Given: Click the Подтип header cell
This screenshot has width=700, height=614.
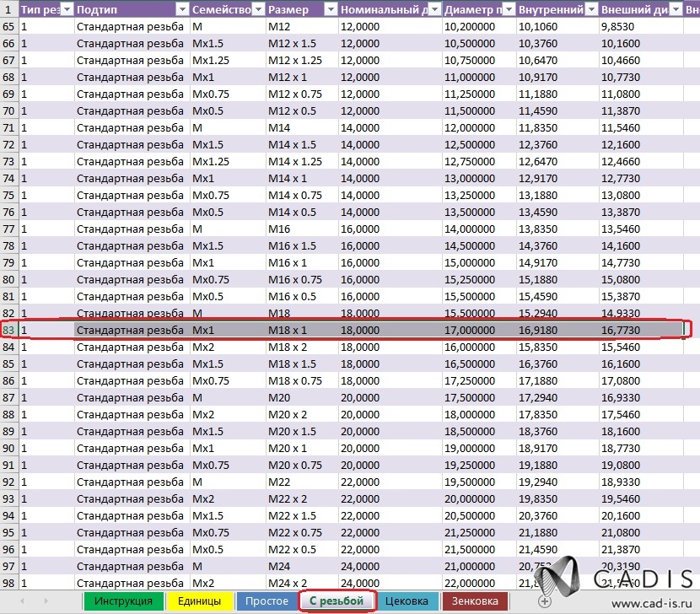Looking at the screenshot, I should click(132, 9).
